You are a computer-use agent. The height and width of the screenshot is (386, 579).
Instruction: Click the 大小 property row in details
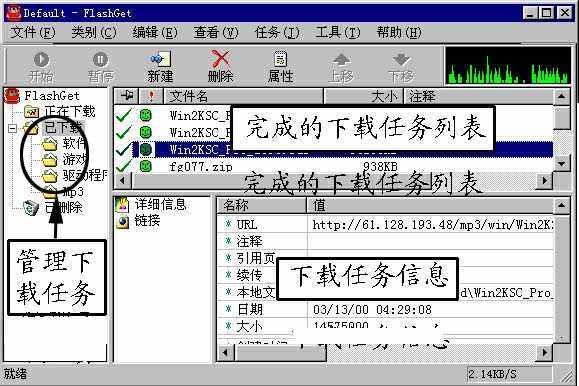(386, 327)
